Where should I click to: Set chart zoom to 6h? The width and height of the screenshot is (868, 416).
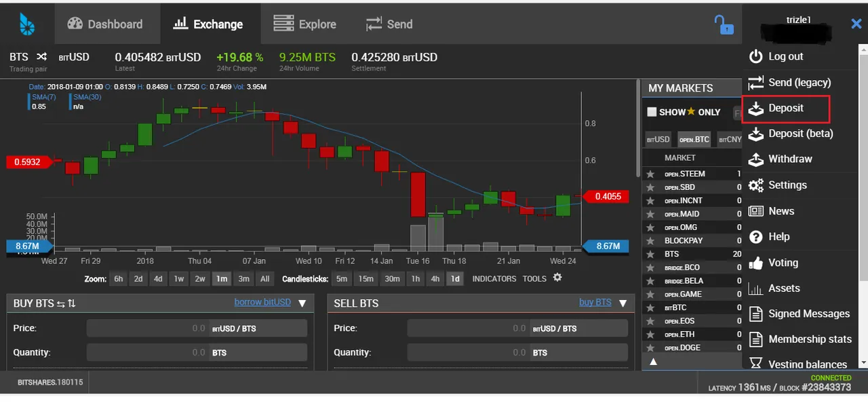pos(119,279)
